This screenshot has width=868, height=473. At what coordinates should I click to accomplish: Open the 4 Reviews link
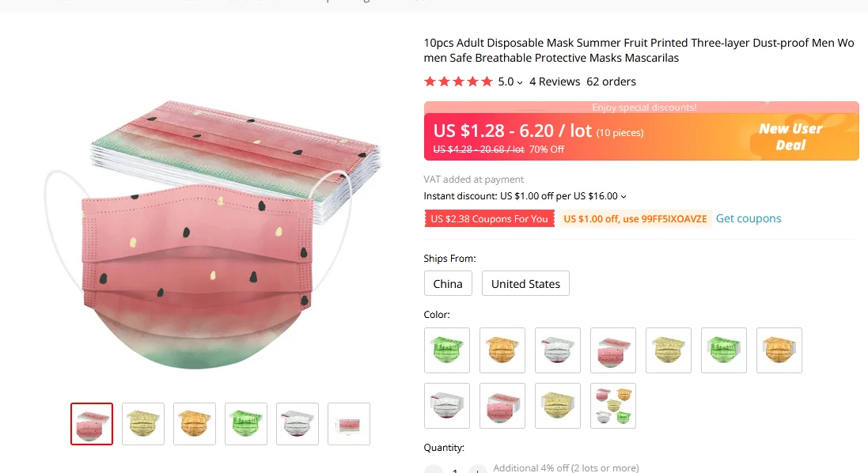pos(555,81)
